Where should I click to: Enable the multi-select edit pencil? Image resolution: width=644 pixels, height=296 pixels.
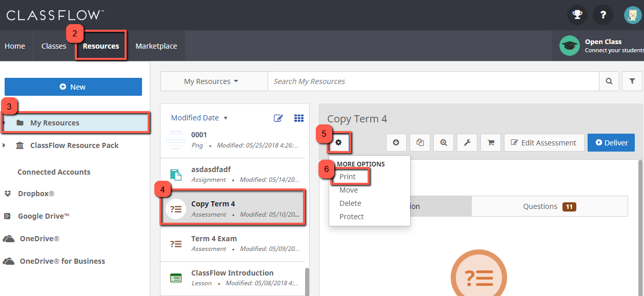278,118
